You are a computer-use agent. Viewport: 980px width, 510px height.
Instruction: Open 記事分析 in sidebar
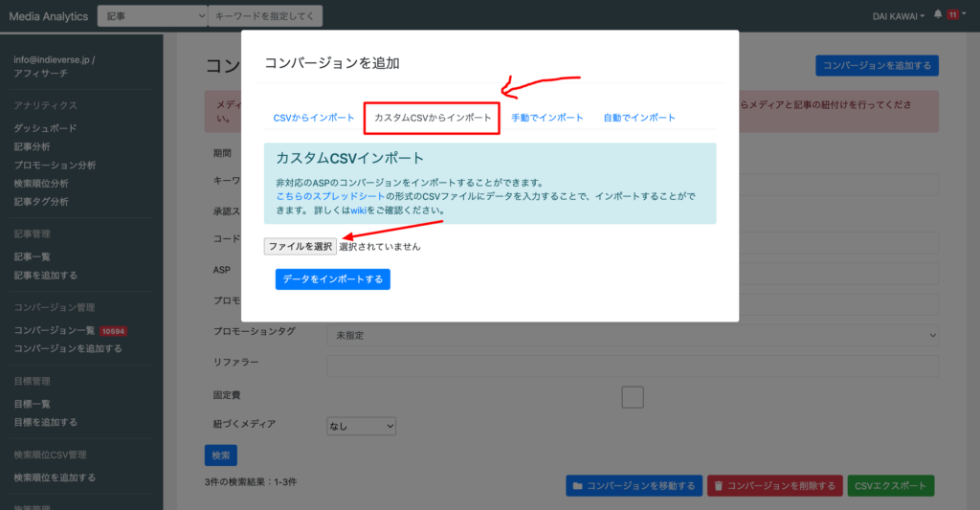[32, 146]
